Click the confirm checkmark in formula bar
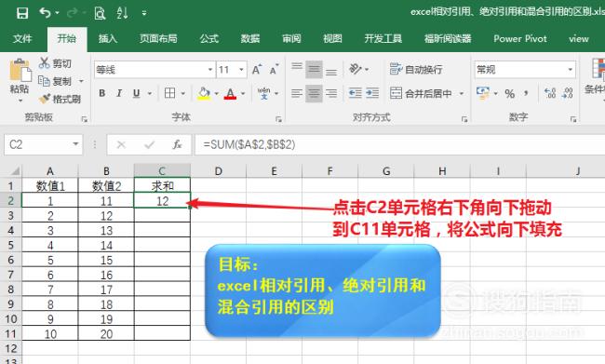 pyautogui.click(x=149, y=144)
